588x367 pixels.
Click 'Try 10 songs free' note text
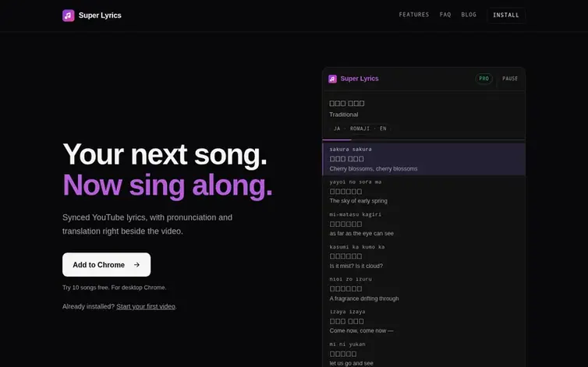[x=114, y=288]
